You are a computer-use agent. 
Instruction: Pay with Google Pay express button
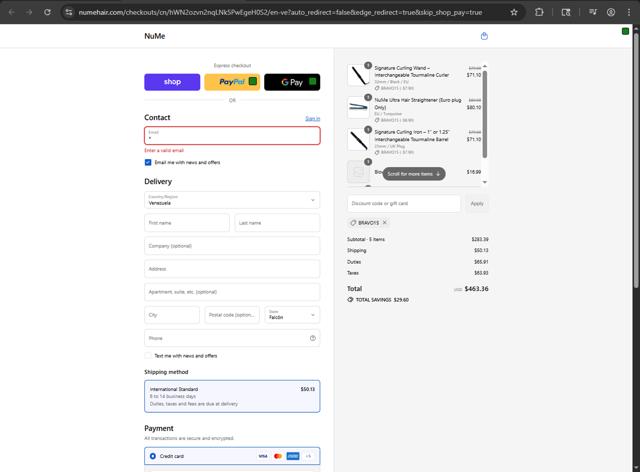tap(292, 82)
